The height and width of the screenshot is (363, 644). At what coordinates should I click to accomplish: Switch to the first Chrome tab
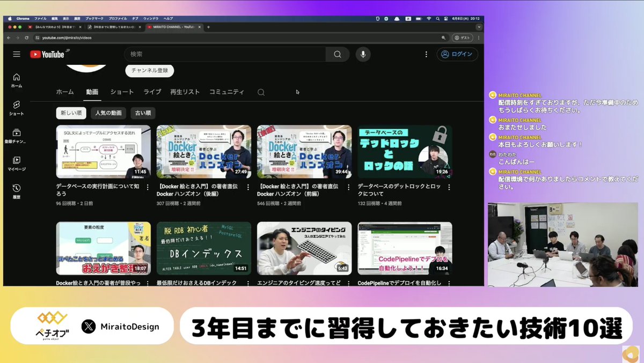[x=55, y=27]
